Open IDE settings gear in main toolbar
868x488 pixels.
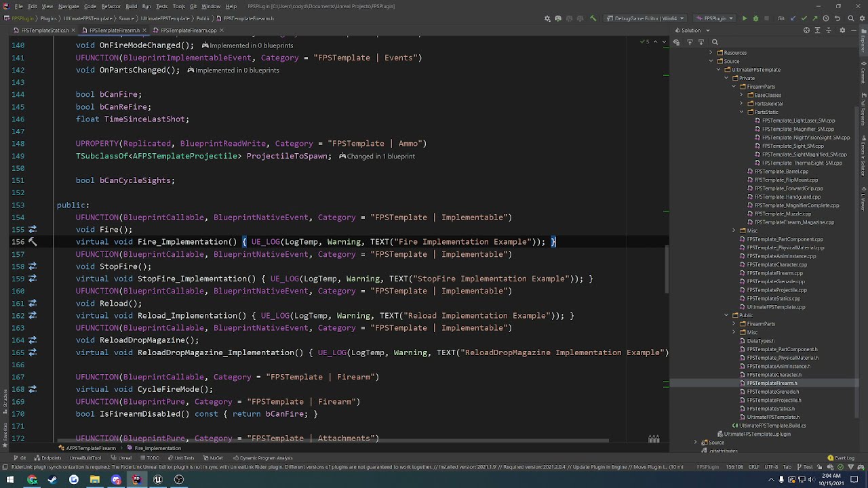[x=862, y=18]
